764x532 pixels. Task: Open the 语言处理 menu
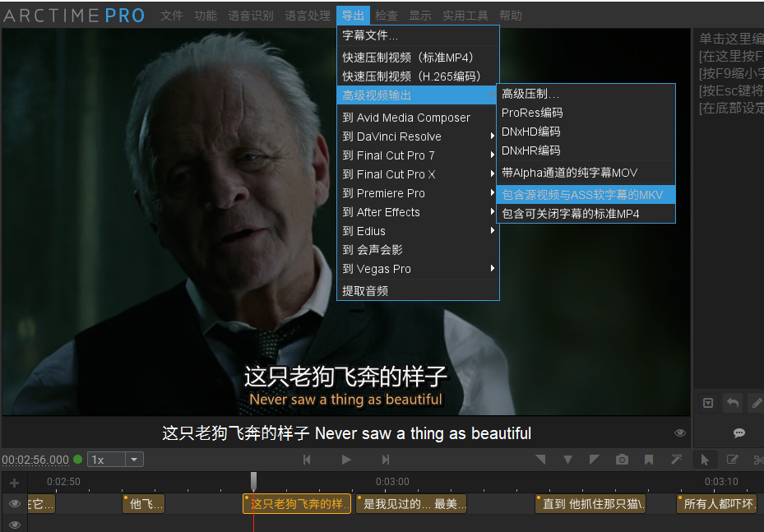pos(308,16)
